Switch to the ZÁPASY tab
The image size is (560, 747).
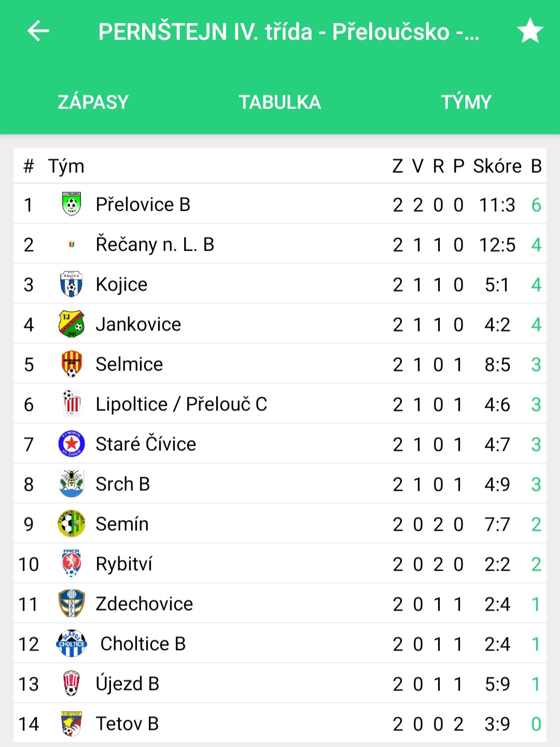pyautogui.click(x=93, y=102)
